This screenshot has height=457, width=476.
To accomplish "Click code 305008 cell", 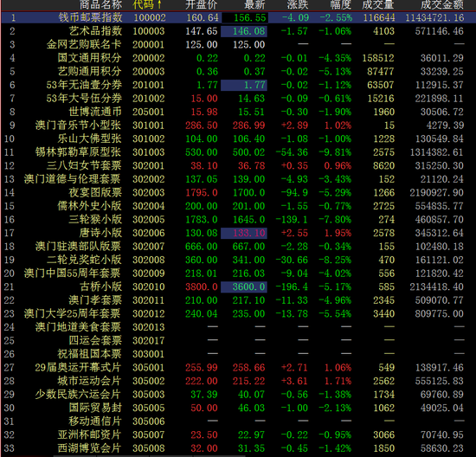I will [x=149, y=448].
